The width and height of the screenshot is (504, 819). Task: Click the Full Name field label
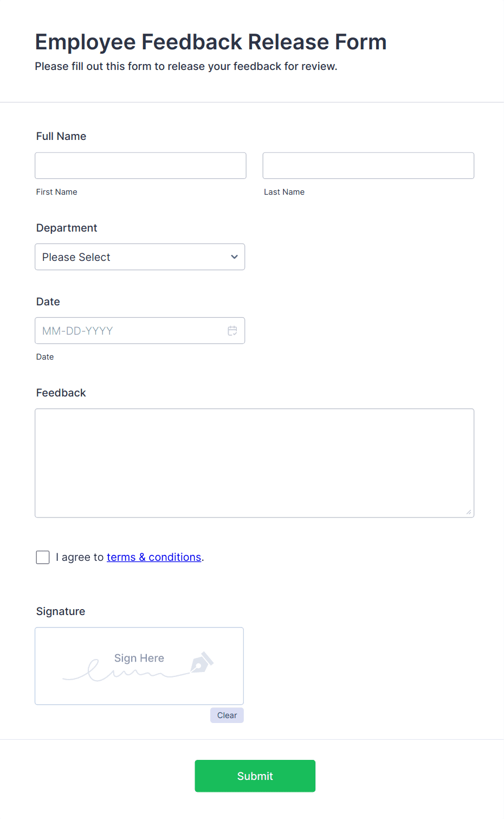pos(61,136)
